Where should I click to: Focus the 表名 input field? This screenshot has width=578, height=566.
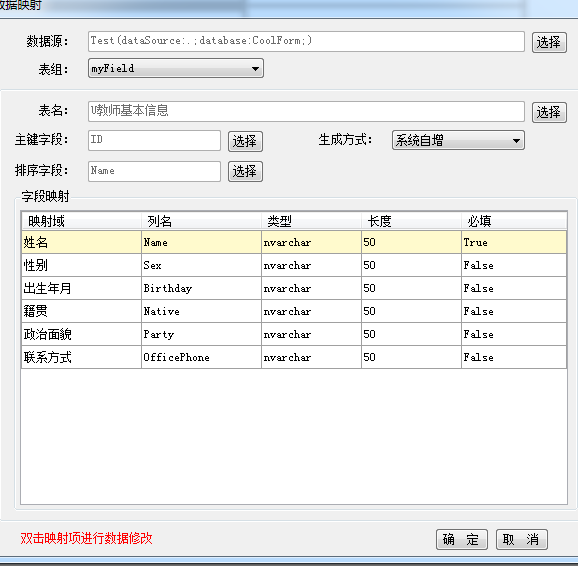point(306,111)
